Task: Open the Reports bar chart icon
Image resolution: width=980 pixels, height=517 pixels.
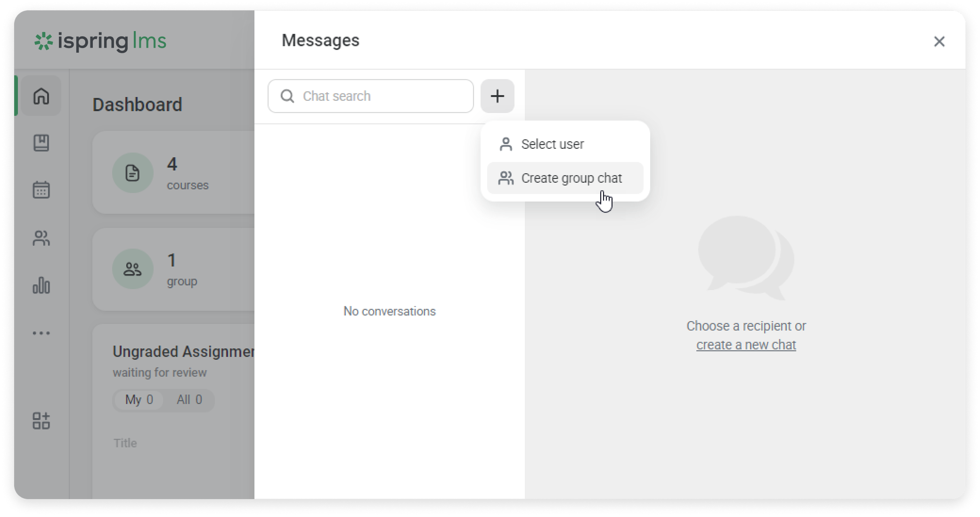Action: (x=41, y=285)
